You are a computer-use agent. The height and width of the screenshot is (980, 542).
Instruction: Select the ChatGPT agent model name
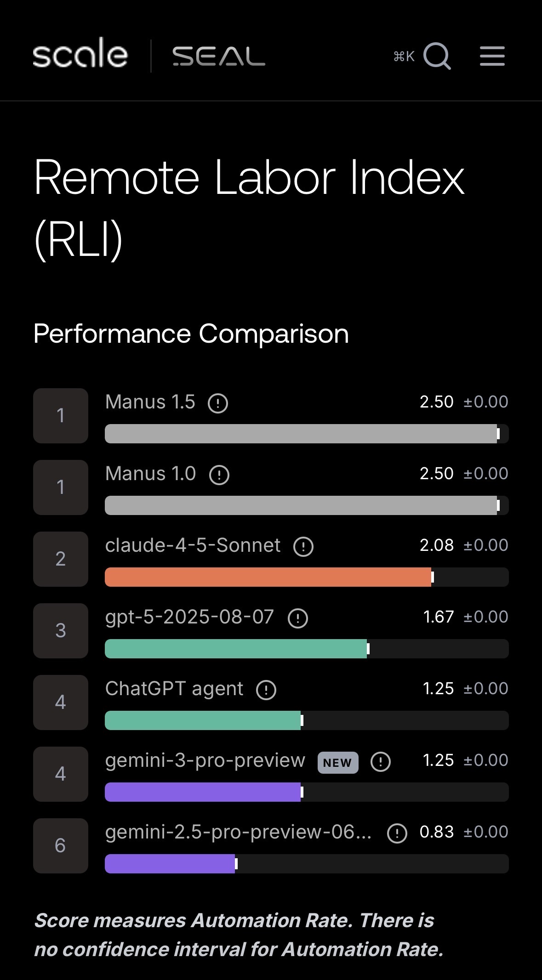[x=174, y=689]
